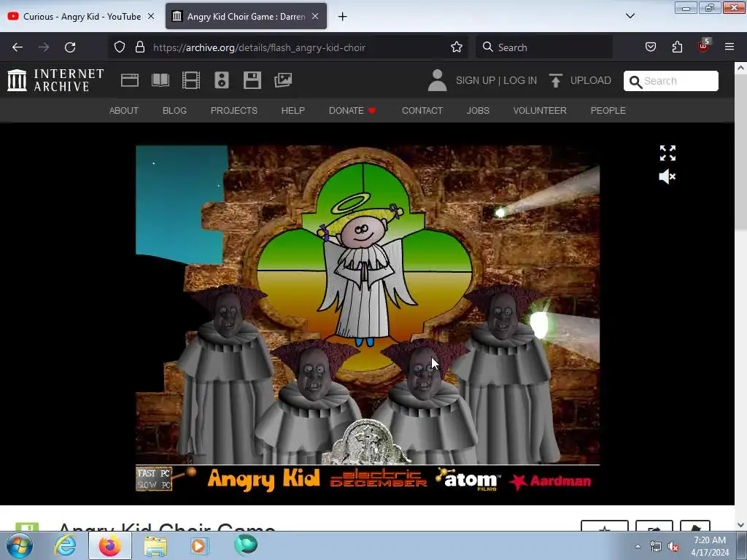Open File Explorer from taskbar
This screenshot has width=747, height=560.
point(155,545)
